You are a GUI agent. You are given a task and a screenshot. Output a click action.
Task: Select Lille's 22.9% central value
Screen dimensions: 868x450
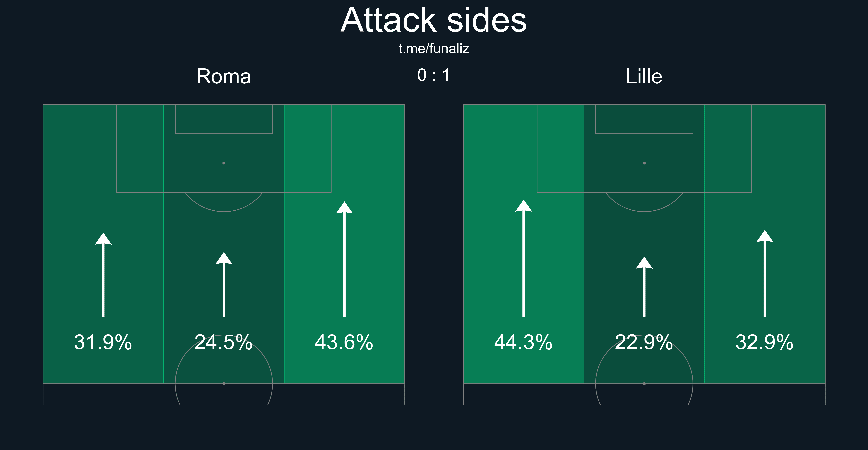tap(644, 342)
